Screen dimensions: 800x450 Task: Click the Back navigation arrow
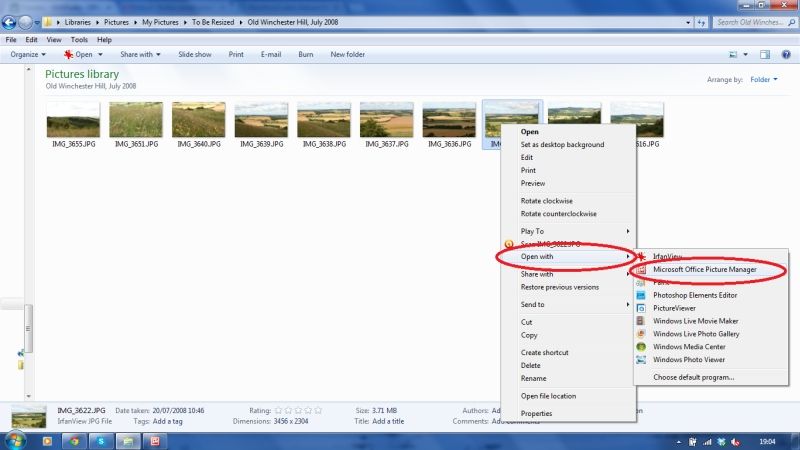[x=9, y=22]
